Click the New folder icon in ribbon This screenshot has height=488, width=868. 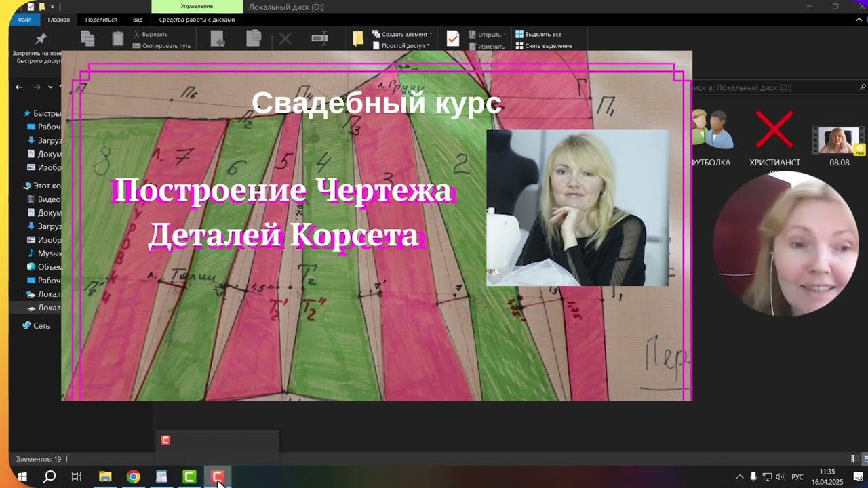point(358,39)
